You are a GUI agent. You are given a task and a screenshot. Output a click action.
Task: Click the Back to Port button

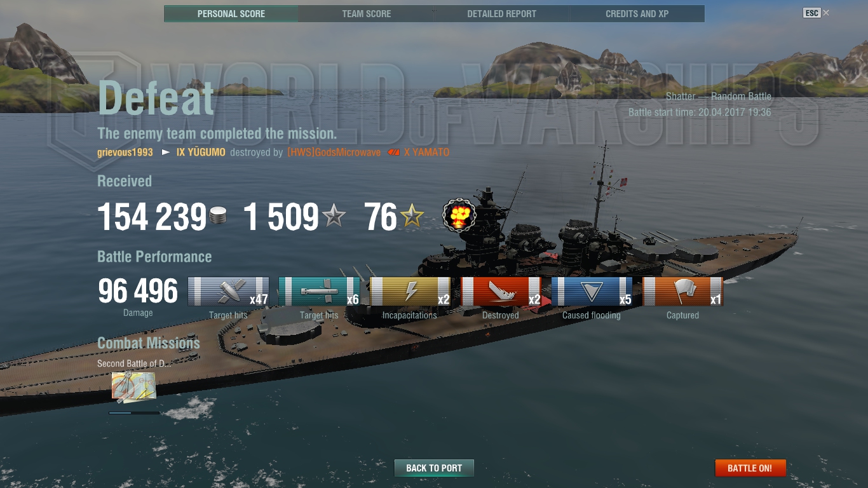434,468
